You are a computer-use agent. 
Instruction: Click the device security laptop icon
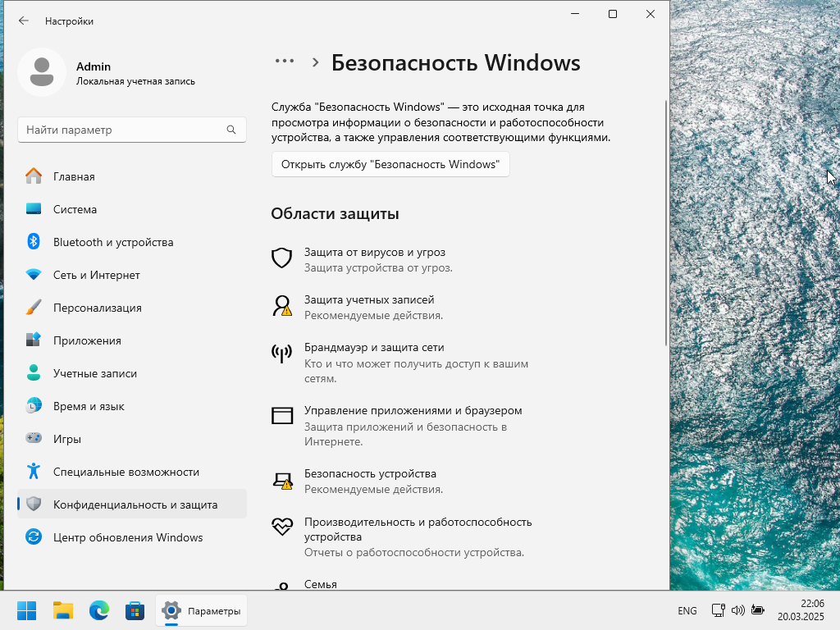click(282, 481)
